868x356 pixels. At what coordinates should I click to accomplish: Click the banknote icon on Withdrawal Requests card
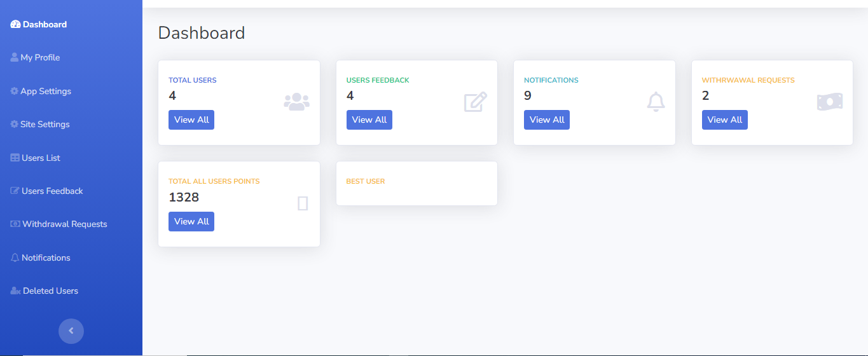click(x=830, y=102)
